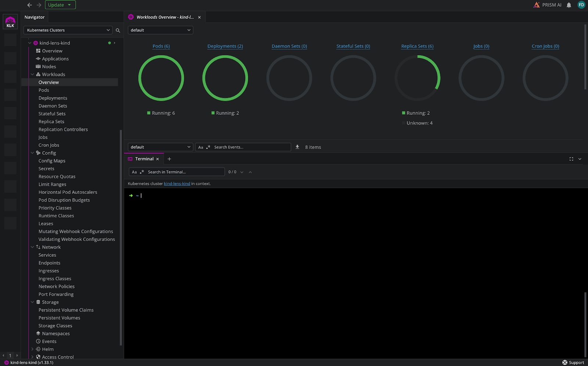Click the terminal icon on the Terminal tab

click(x=130, y=159)
